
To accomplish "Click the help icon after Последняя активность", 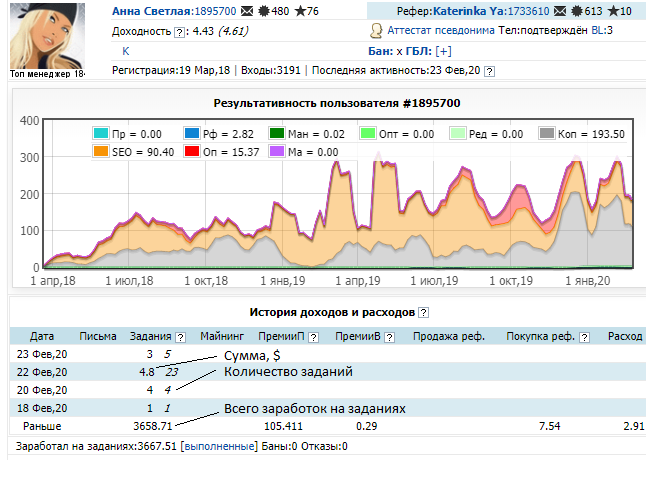I will click(x=489, y=71).
